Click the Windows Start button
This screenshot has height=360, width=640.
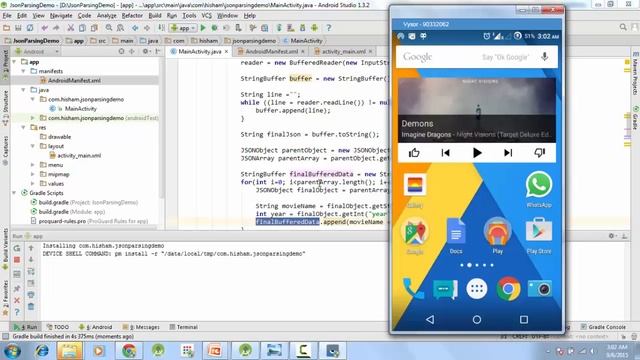coord(12,351)
